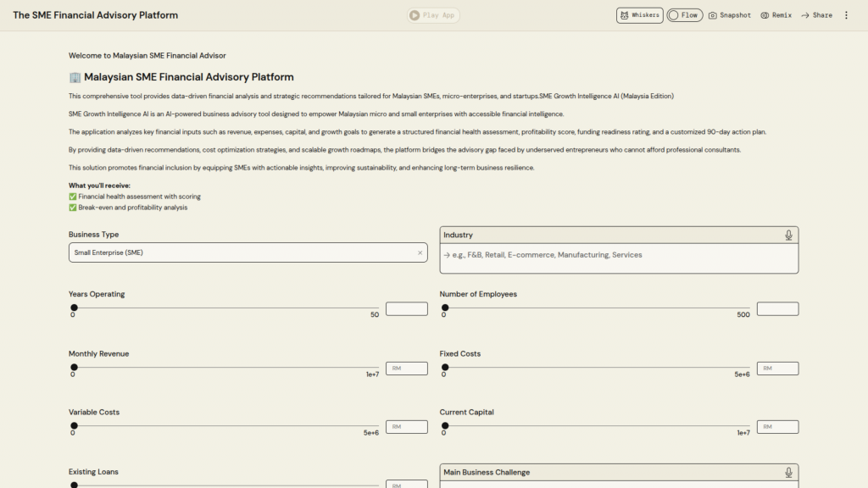Image resolution: width=868 pixels, height=488 pixels.
Task: Move the Variable Costs slider handle
Action: tap(74, 425)
